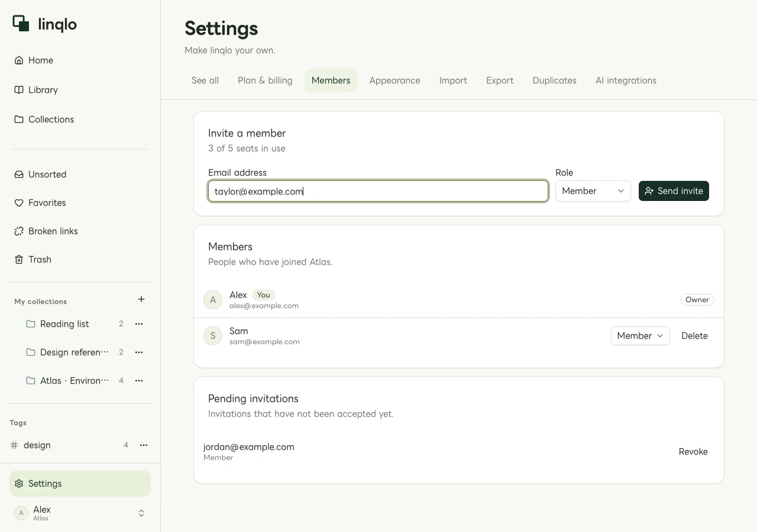Go to the Duplicates tab

[x=555, y=80]
